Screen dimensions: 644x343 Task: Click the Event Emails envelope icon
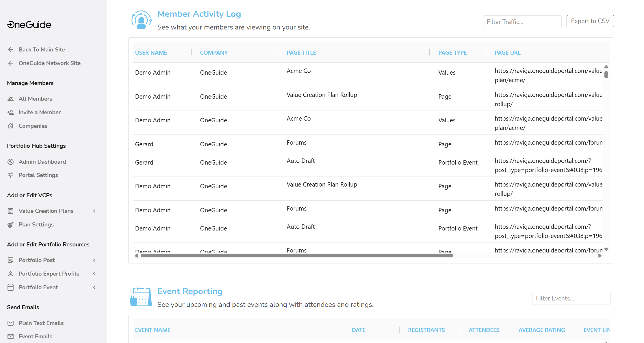(11, 336)
